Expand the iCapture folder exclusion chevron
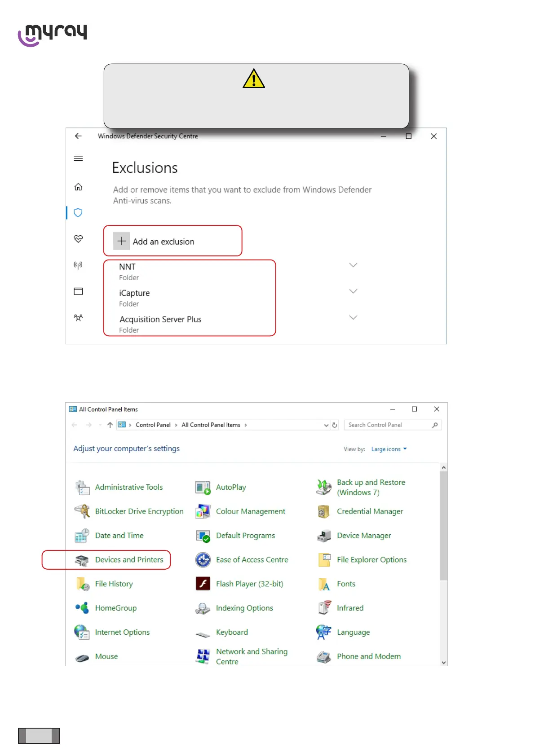This screenshot has width=535, height=756. coord(354,291)
